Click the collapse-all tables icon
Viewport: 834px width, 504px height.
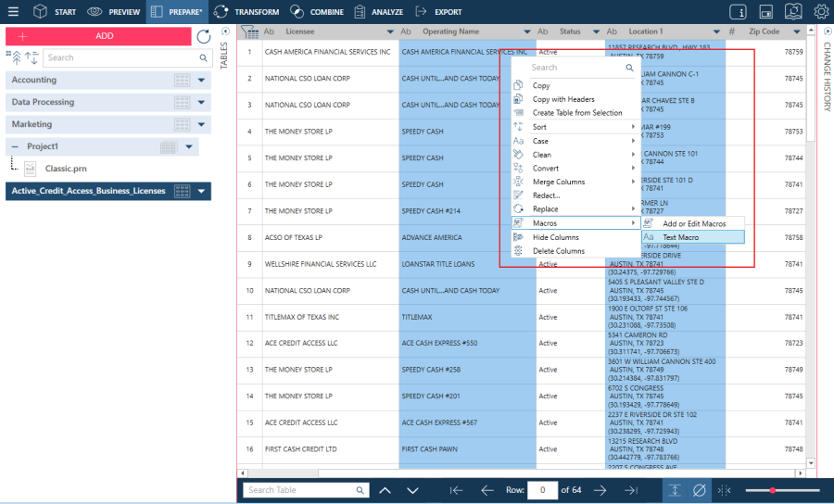click(15, 57)
